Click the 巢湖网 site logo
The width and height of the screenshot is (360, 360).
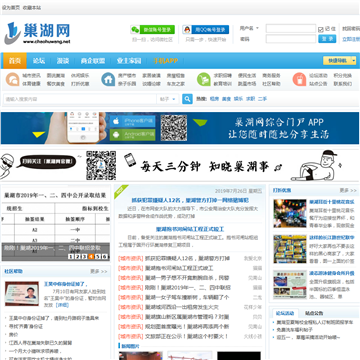click(37, 33)
